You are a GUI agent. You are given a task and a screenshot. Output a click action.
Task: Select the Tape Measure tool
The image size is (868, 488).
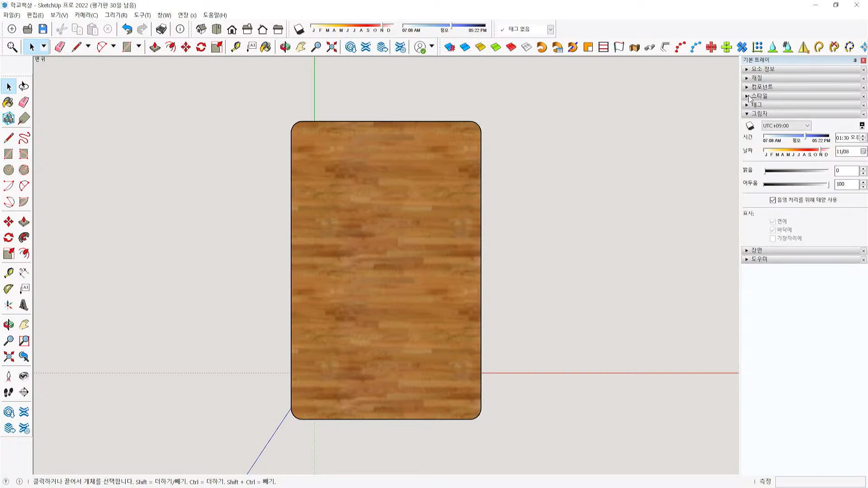[8, 273]
